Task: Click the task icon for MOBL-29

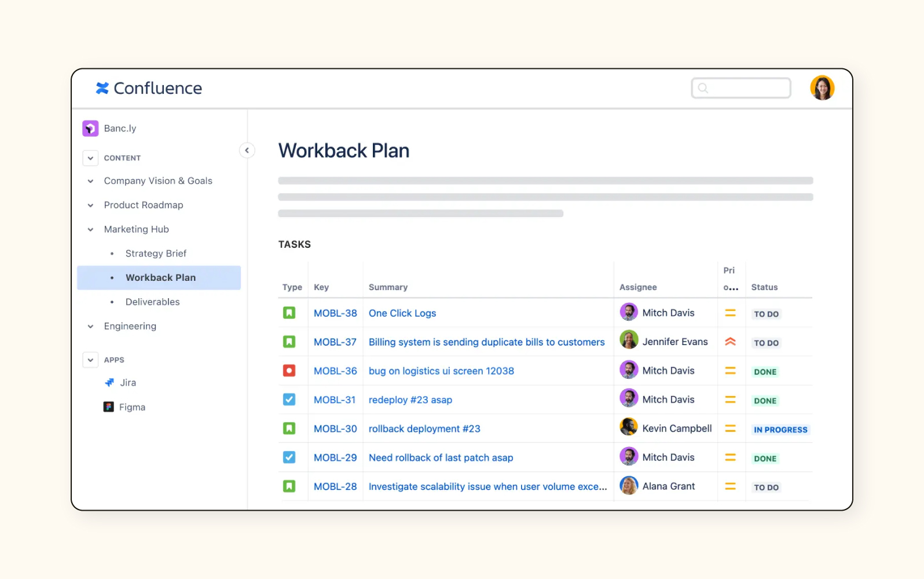Action: tap(289, 457)
